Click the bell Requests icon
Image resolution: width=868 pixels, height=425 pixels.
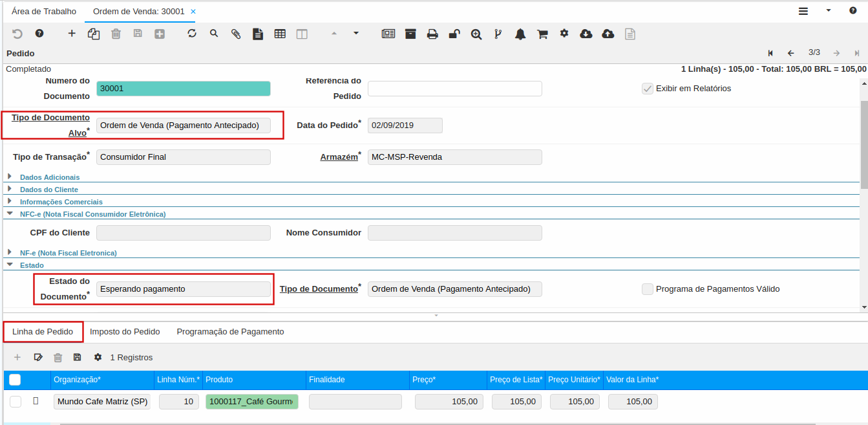click(520, 34)
